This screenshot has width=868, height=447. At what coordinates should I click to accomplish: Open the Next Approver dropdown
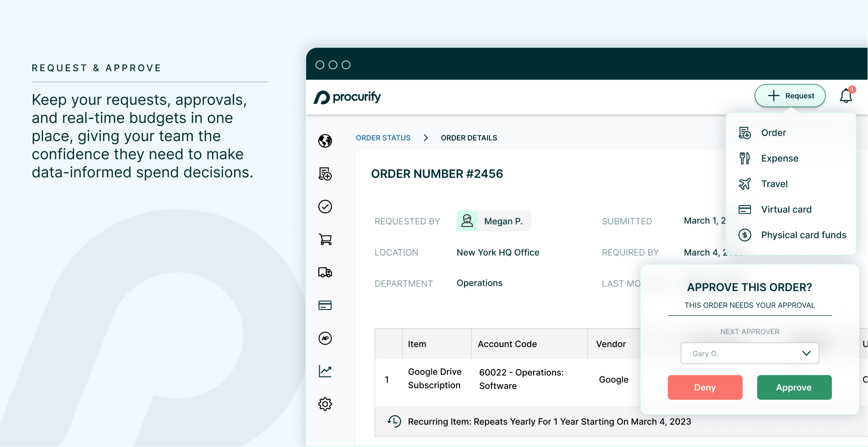click(x=749, y=353)
